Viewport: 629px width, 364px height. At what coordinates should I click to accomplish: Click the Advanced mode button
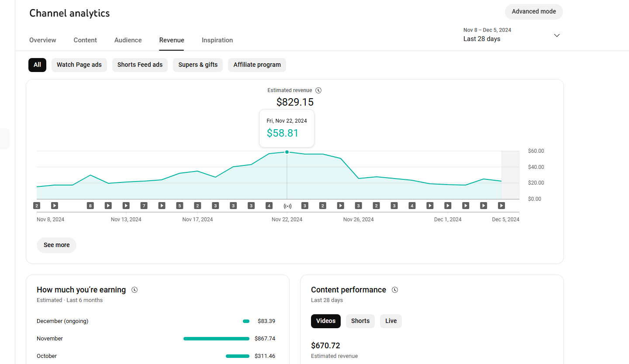tap(534, 12)
